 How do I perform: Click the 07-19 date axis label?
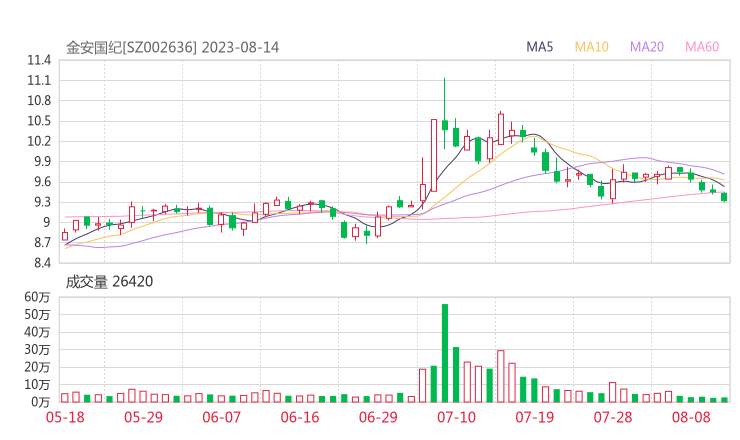click(x=534, y=417)
